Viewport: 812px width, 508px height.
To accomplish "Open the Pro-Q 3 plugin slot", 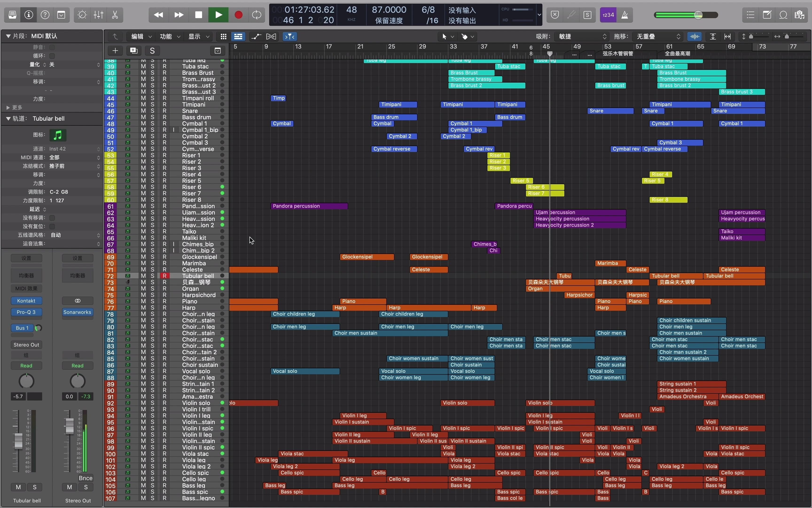I will click(26, 312).
